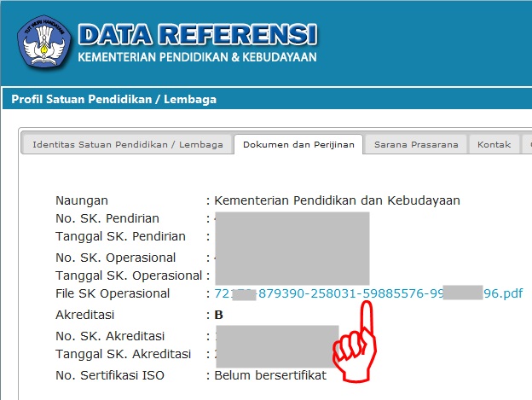This screenshot has height=400, width=532.
Task: Open the Kontak tab
Action: pos(494,144)
